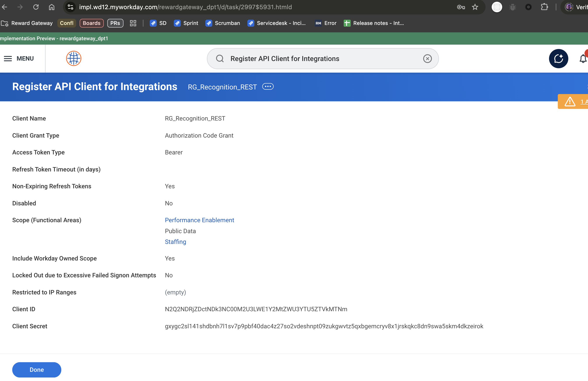Bookmark this page with star icon

(475, 7)
